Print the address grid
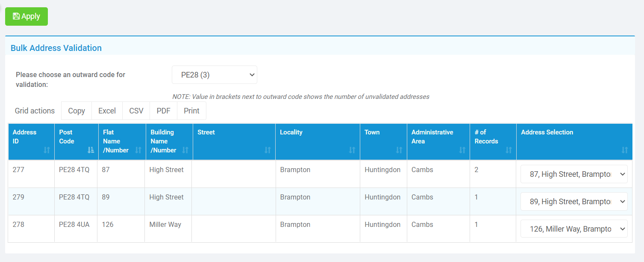Viewport: 644px width, 262px height. click(191, 111)
